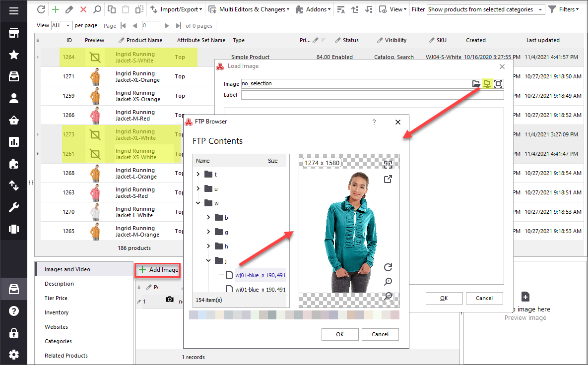Click the padlock icon in the sidebar

(14, 333)
